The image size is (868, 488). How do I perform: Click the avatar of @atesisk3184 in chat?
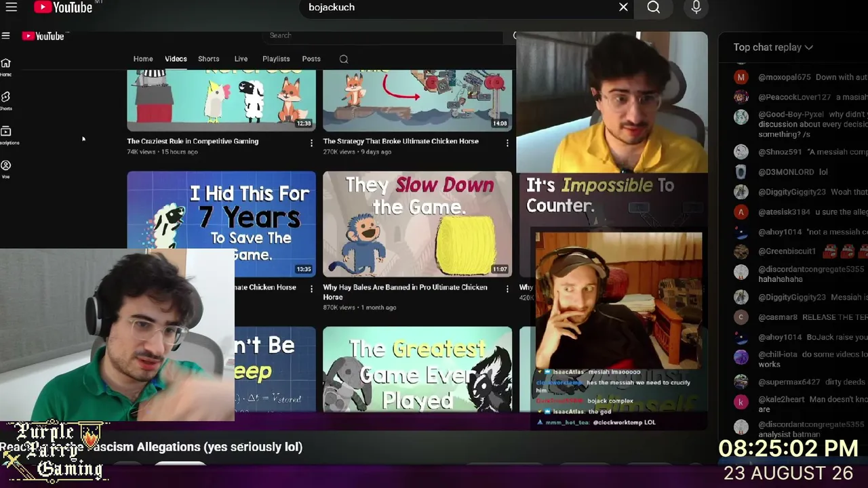pyautogui.click(x=741, y=212)
